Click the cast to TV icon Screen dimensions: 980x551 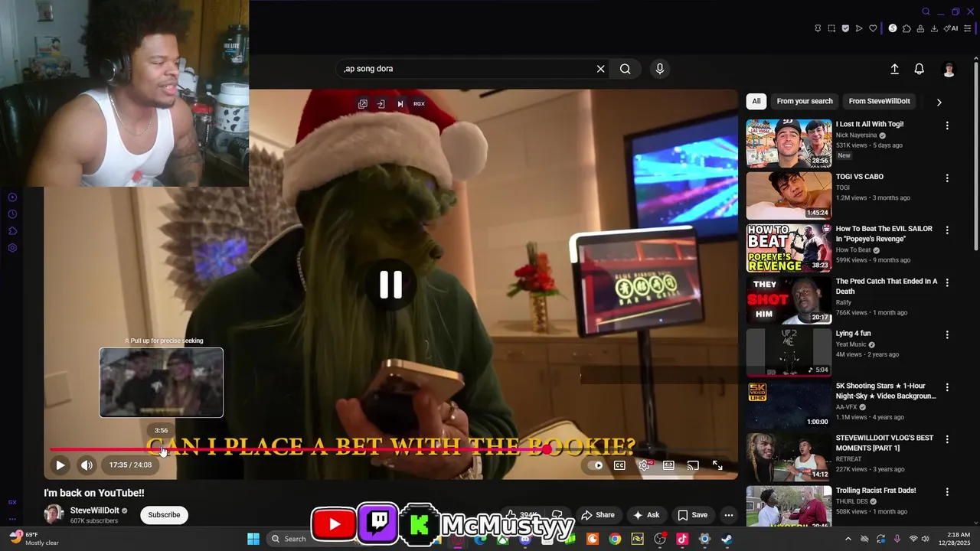tap(693, 465)
